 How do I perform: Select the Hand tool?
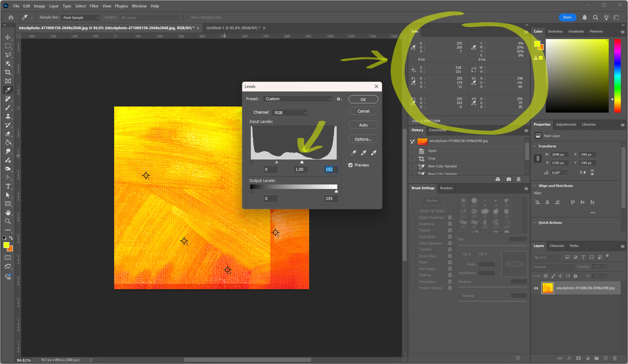coord(8,213)
